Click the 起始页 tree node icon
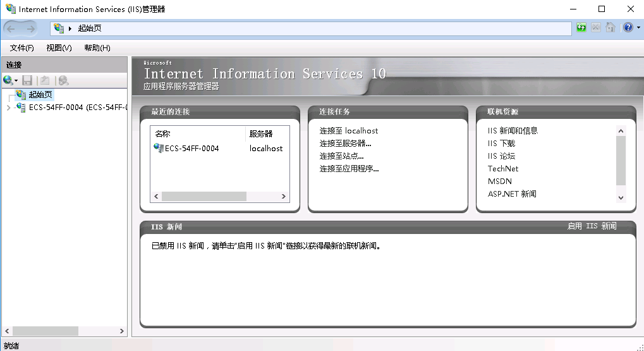Screen dimensions: 644x351 point(21,94)
